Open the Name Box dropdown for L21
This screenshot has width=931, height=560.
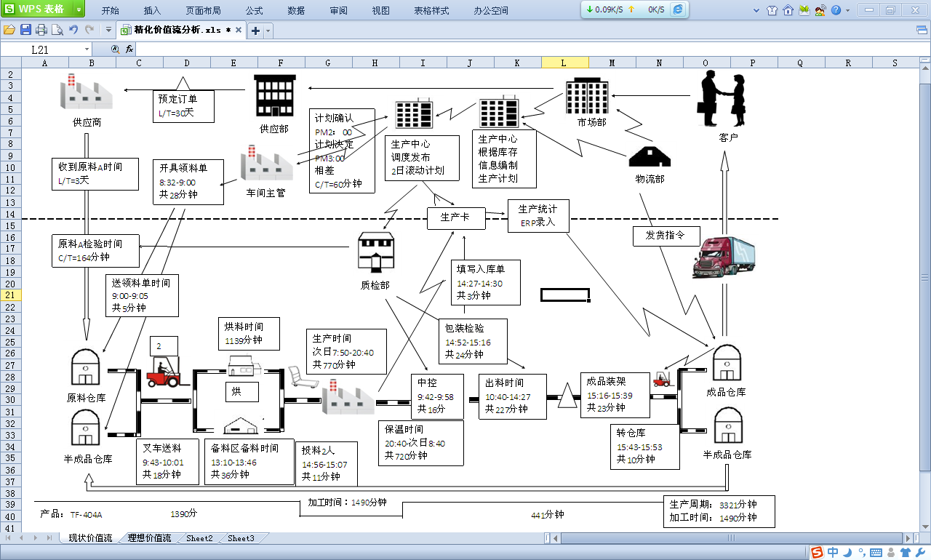click(x=87, y=49)
